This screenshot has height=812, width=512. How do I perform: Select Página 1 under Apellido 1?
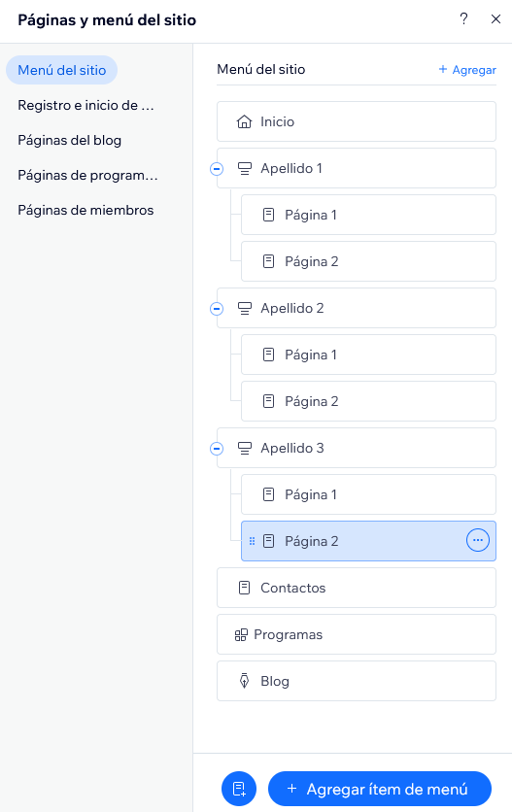[368, 215]
